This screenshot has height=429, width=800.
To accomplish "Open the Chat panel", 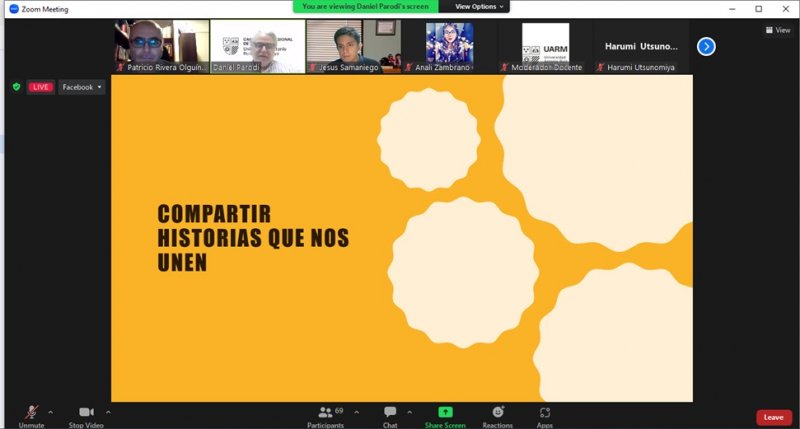I will click(390, 413).
